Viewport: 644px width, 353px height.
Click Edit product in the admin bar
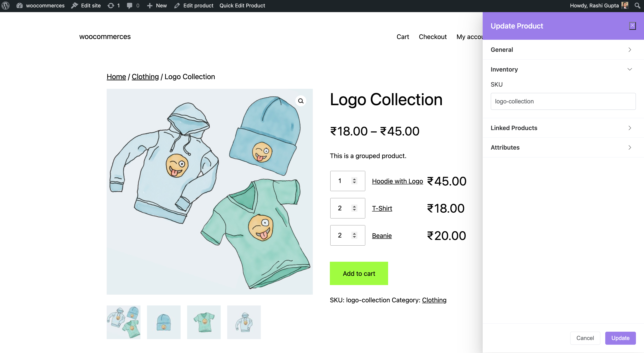pos(194,6)
